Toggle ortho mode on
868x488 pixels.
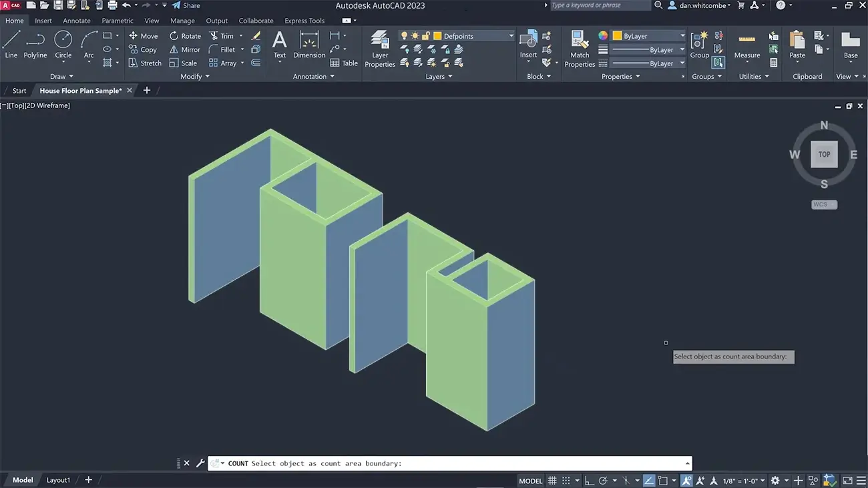(588, 480)
